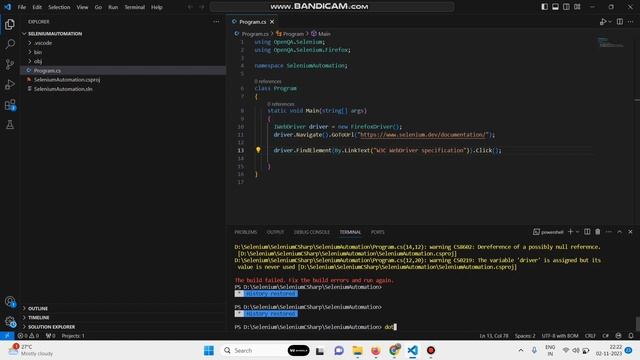Click the remote window indicator in status bar
The width and height of the screenshot is (640, 360).
[7, 336]
